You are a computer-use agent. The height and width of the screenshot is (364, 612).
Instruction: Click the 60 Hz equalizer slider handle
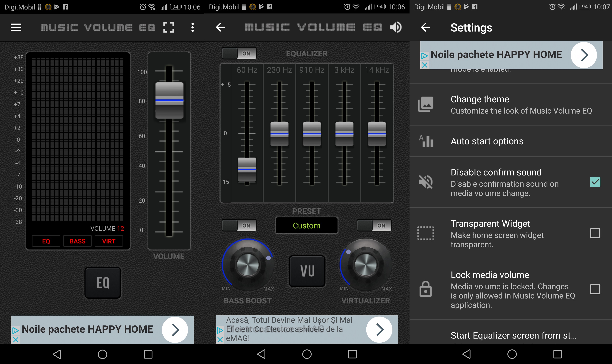(x=247, y=170)
